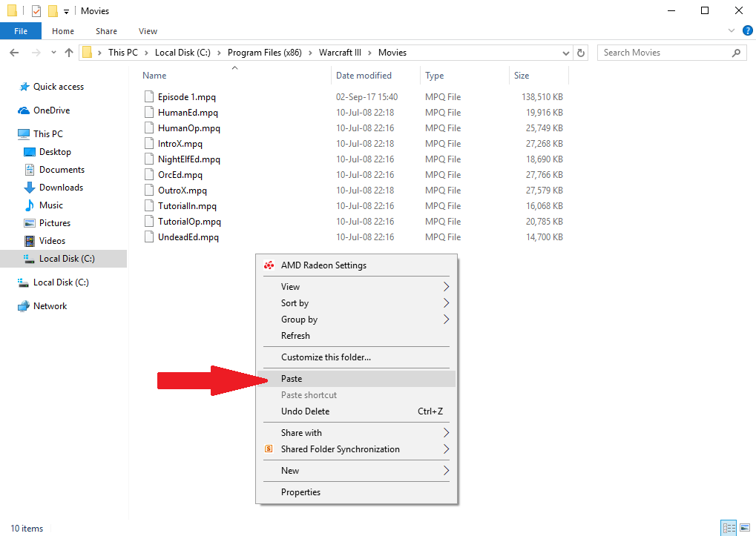Switch to the View ribbon tab
Viewport: 756px width, 536px height.
pos(148,31)
